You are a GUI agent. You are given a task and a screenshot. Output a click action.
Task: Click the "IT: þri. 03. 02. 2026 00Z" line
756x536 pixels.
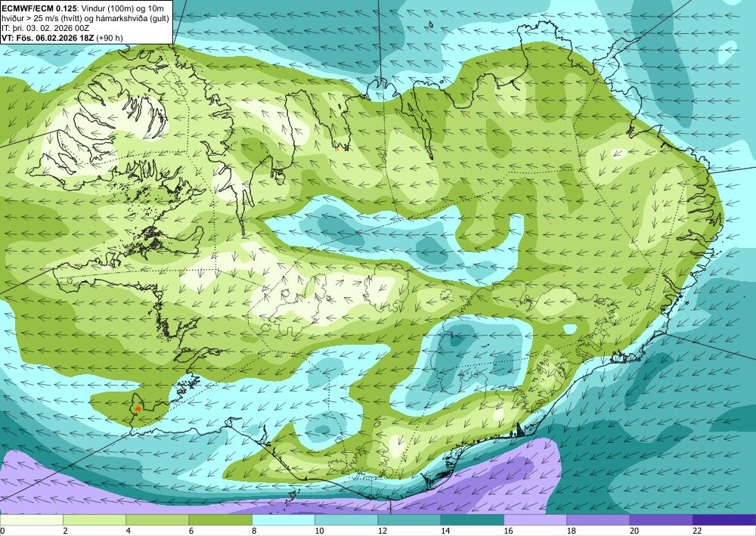[x=45, y=28]
